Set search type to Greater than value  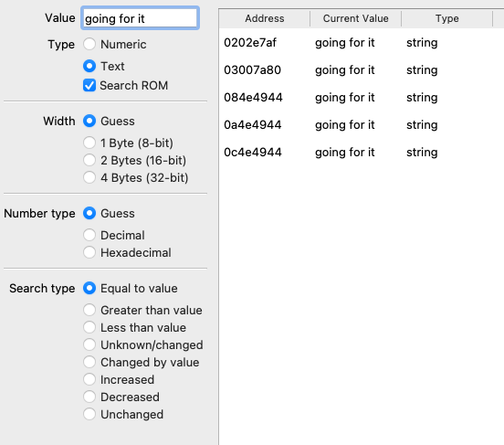click(x=89, y=310)
